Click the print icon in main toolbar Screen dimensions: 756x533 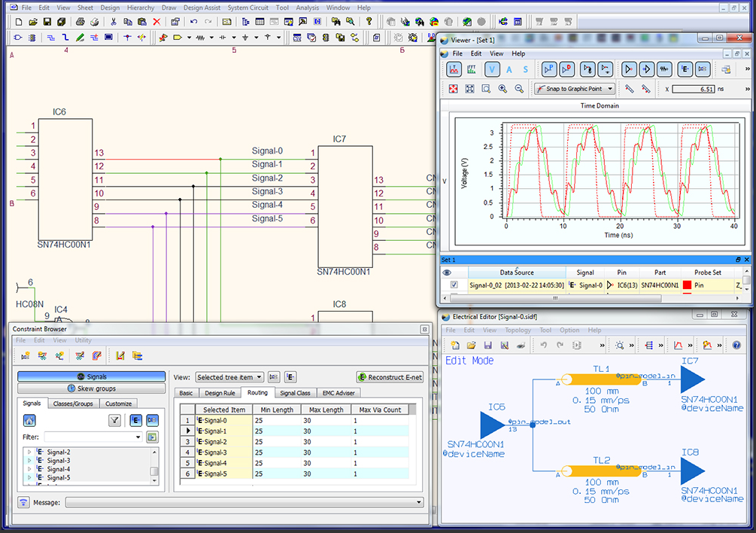(x=80, y=22)
